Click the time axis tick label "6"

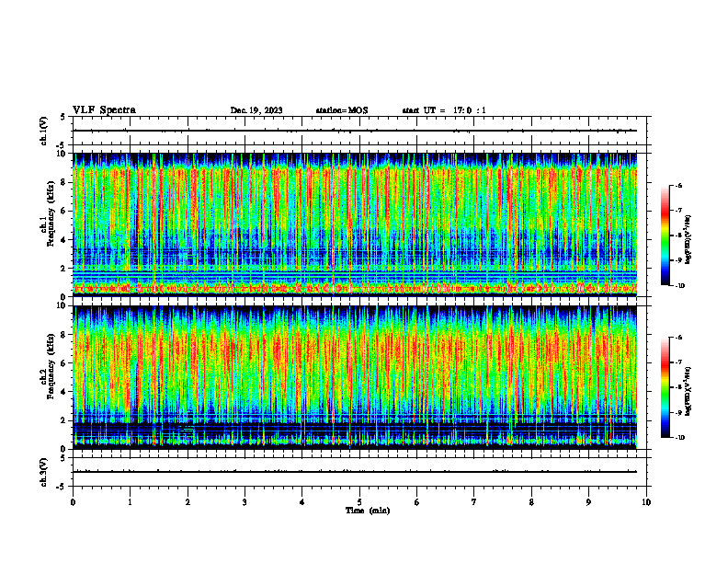point(417,502)
